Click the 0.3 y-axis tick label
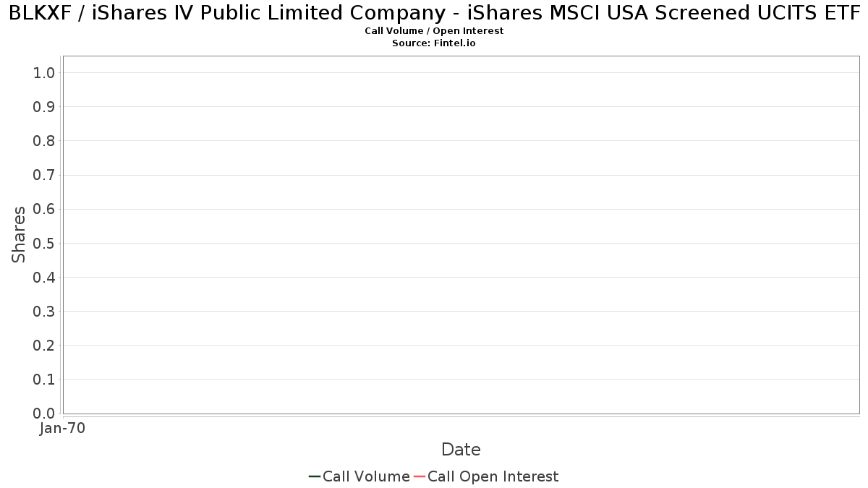 point(44,312)
